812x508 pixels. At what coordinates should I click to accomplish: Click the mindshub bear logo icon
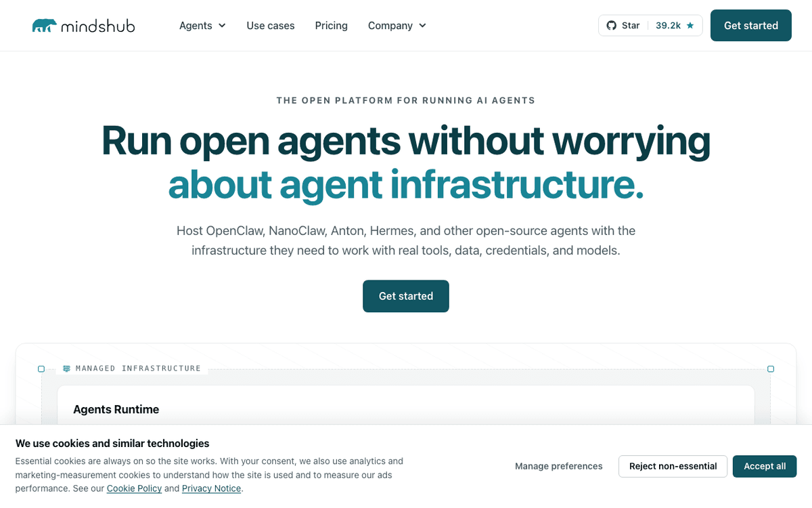44,26
